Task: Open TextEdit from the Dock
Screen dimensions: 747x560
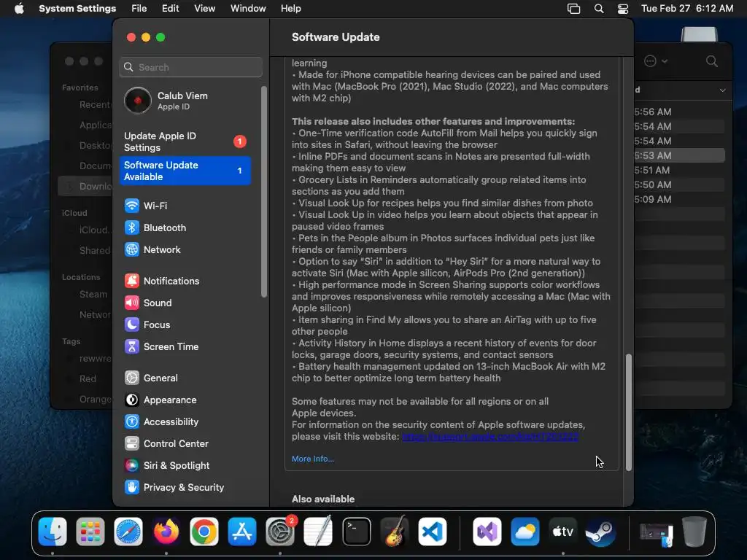Action: (x=318, y=532)
